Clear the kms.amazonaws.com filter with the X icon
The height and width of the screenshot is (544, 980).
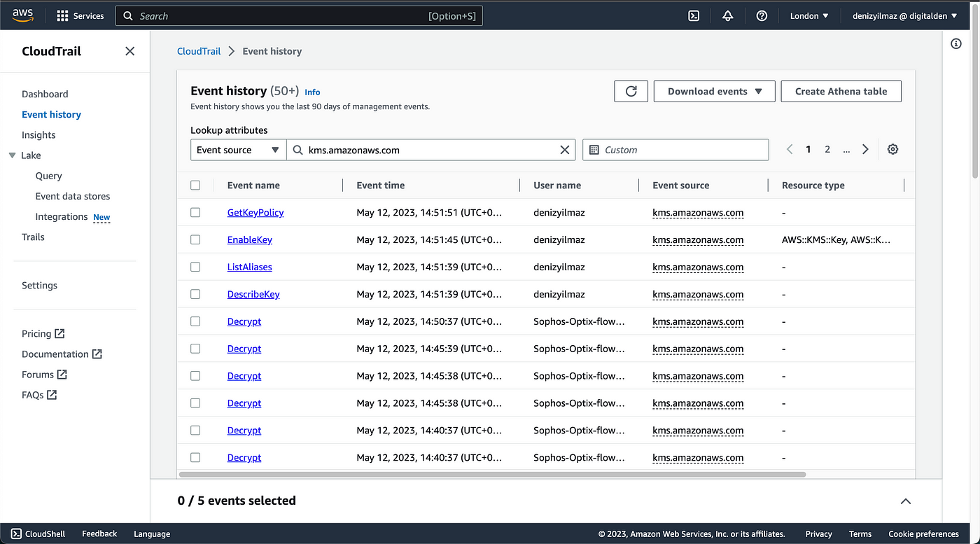[x=565, y=149]
